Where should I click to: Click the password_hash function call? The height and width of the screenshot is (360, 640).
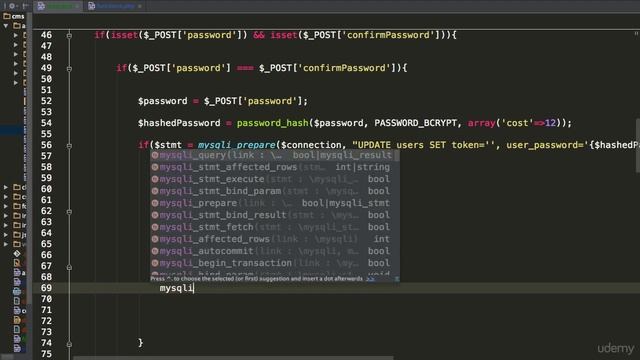click(x=272, y=123)
